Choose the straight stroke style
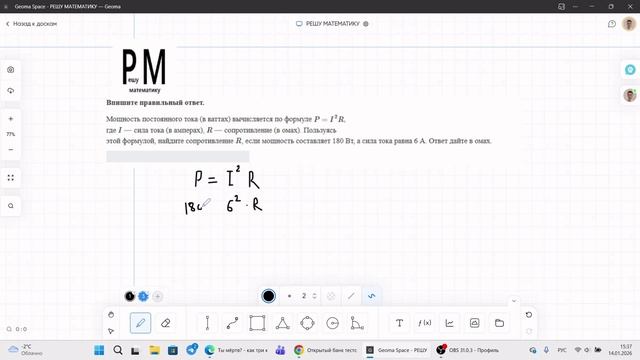Image resolution: width=640 pixels, height=360 pixels. click(351, 296)
